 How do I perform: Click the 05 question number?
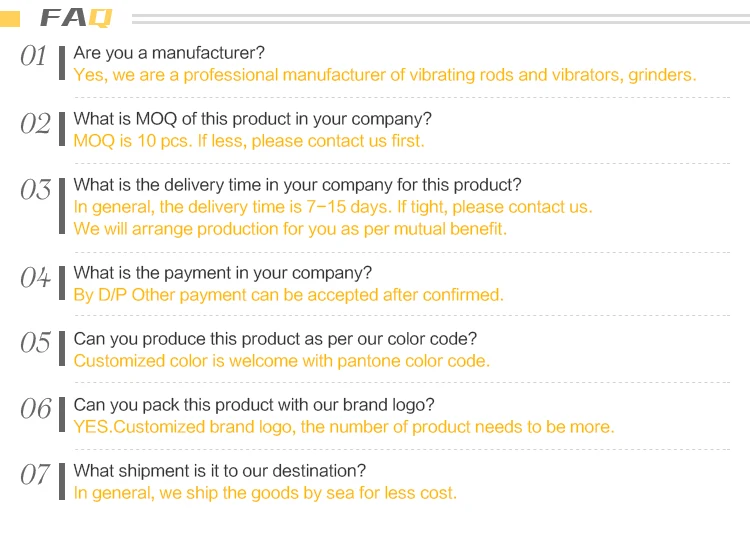tap(35, 344)
